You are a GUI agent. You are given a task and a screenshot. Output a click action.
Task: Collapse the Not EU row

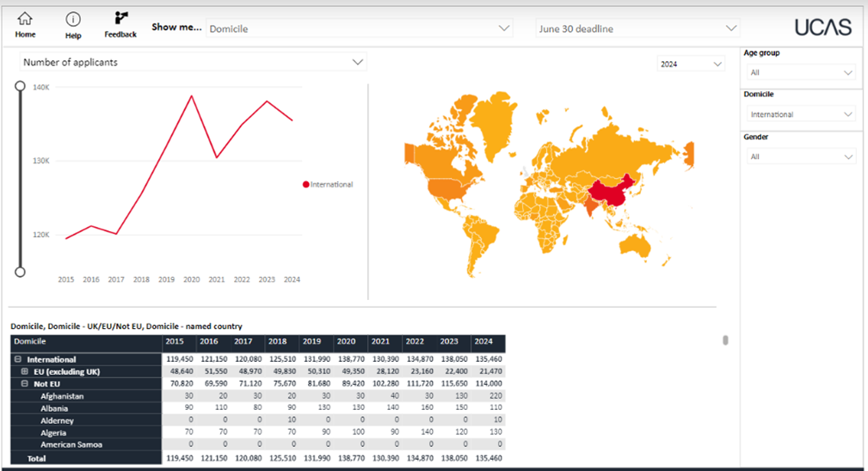click(x=25, y=383)
